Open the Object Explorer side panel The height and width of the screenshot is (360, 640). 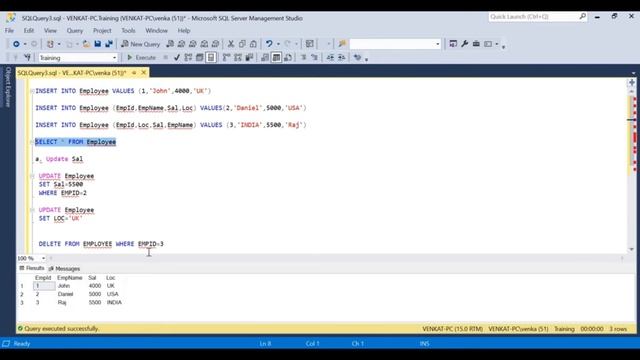(x=8, y=87)
